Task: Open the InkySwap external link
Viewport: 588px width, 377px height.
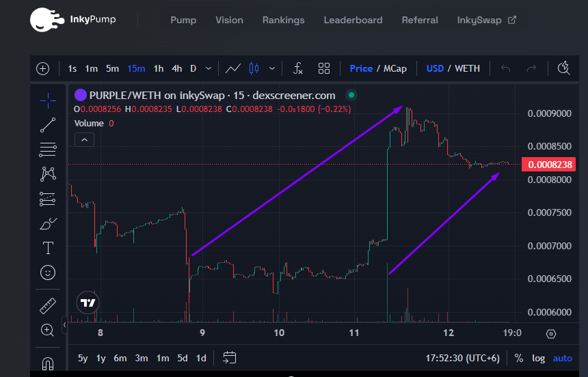Action: pos(486,20)
